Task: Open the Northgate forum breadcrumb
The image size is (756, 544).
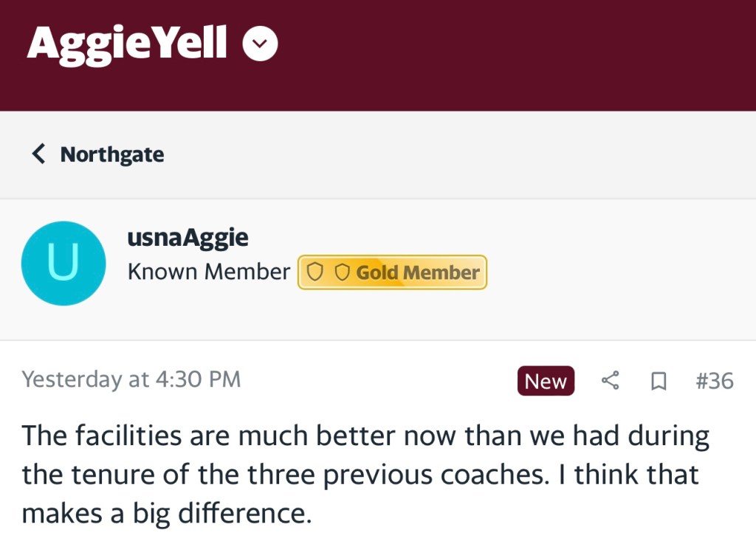Action: coord(112,155)
